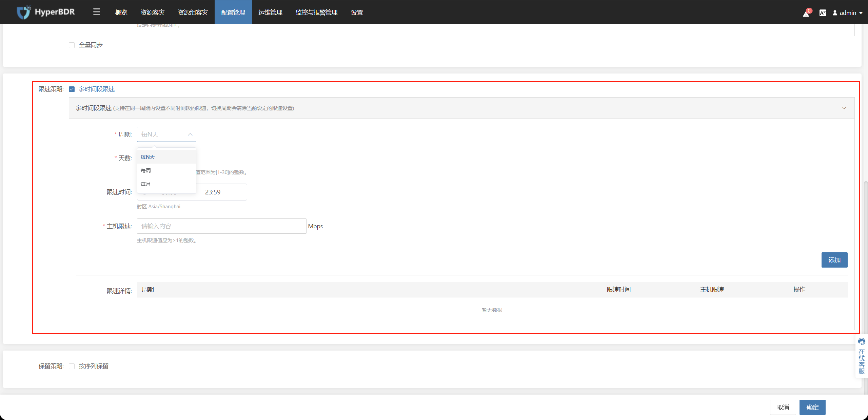Open 资源容灾 menu

(153, 12)
